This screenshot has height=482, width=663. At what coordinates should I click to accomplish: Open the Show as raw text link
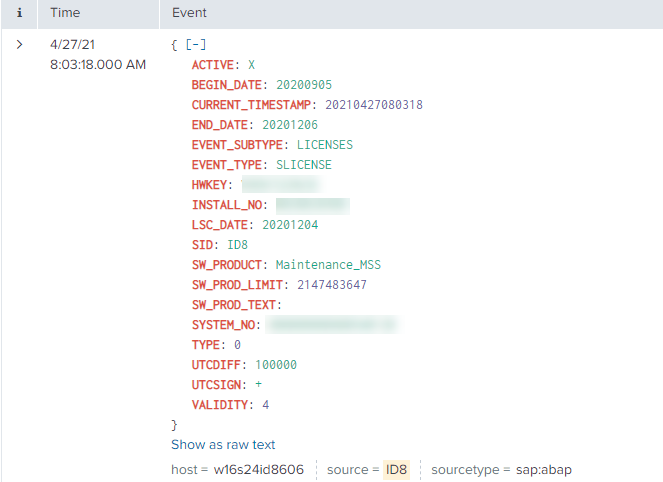click(223, 445)
